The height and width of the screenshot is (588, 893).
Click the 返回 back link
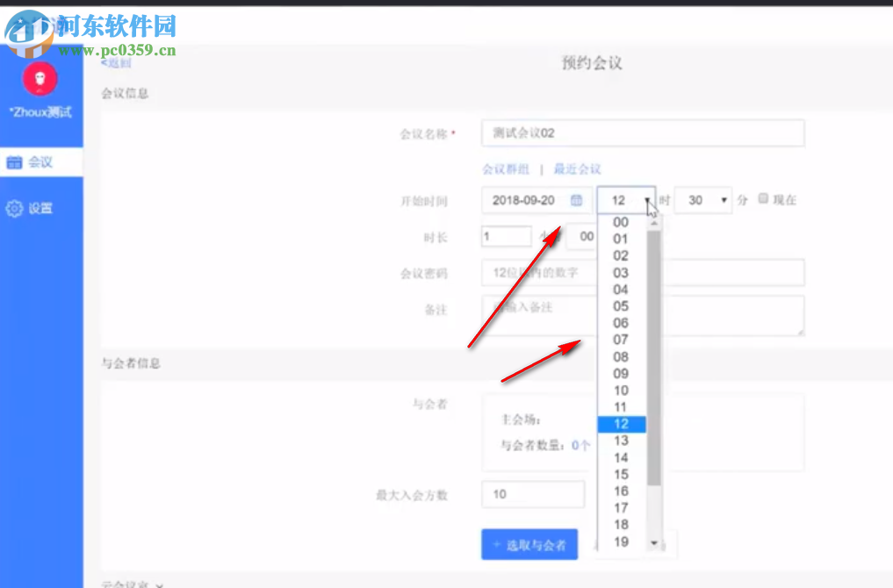coord(114,62)
